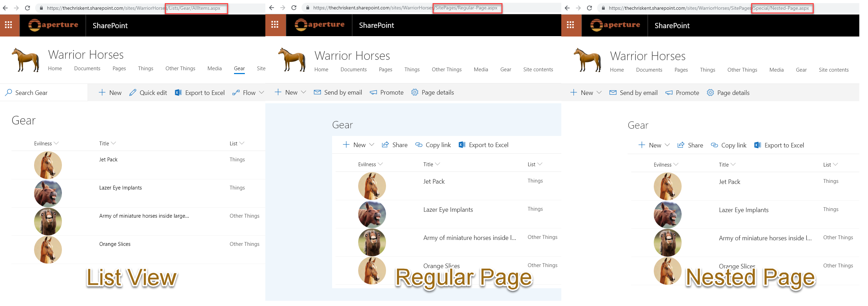Open Evilness column menu in List View
868x306 pixels.
pos(47,143)
